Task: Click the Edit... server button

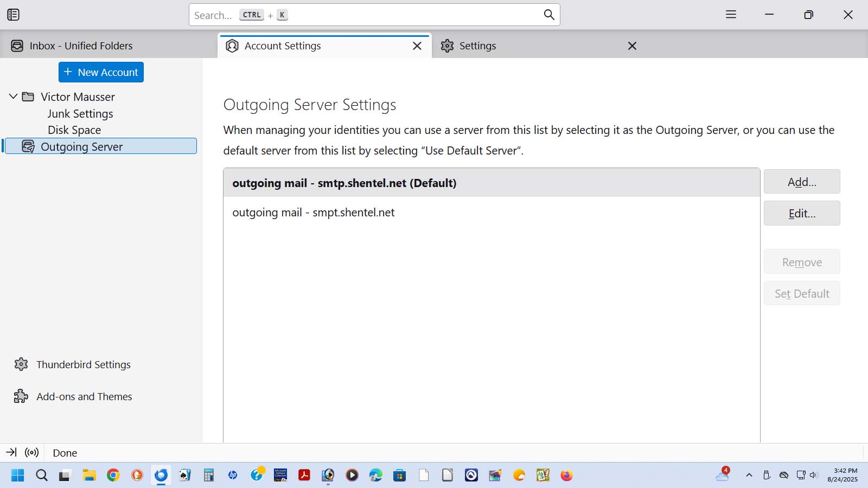Action: click(801, 214)
